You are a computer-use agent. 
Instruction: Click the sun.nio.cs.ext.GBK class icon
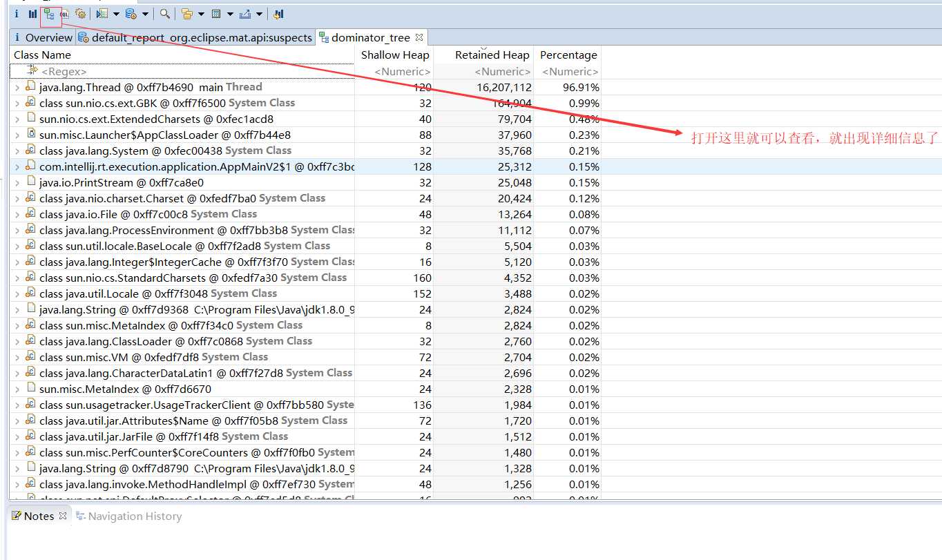(x=30, y=103)
